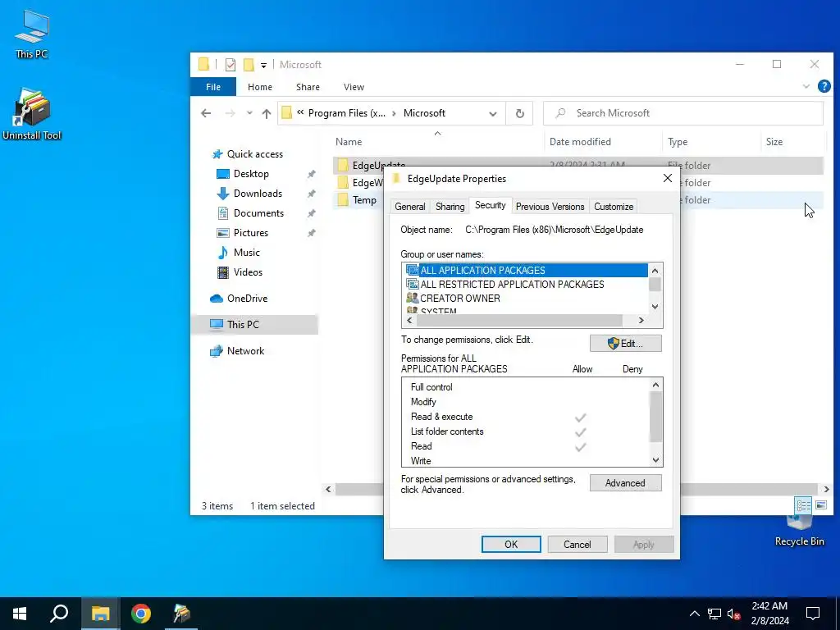Open the Home ribbon tab
The image size is (840, 630).
(260, 87)
